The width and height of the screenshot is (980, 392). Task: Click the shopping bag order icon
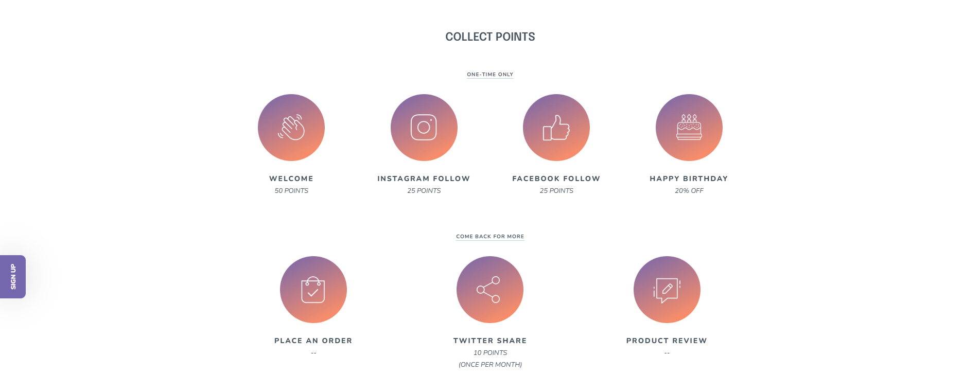pos(313,290)
